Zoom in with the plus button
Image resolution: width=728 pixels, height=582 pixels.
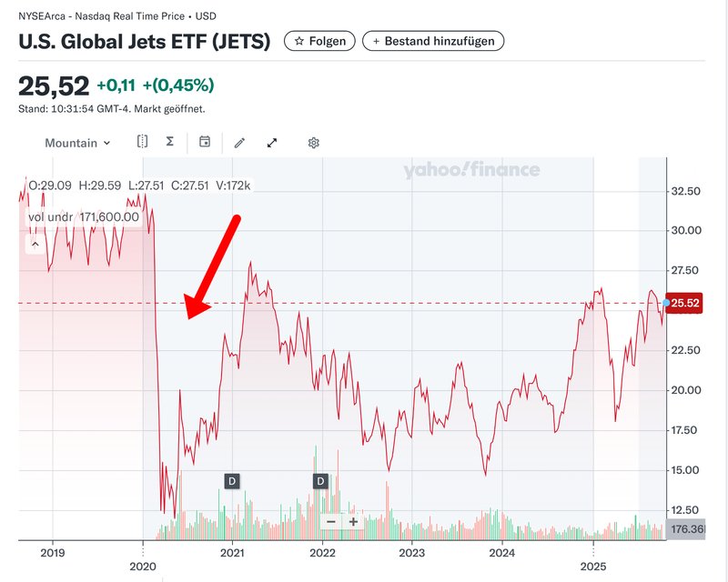(x=353, y=522)
